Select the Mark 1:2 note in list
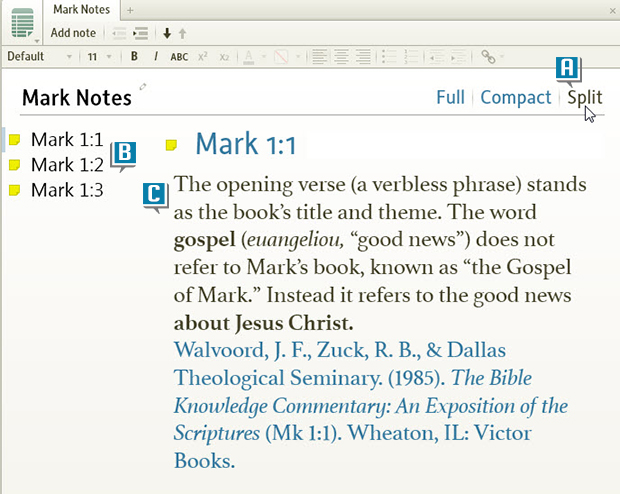 coord(67,165)
